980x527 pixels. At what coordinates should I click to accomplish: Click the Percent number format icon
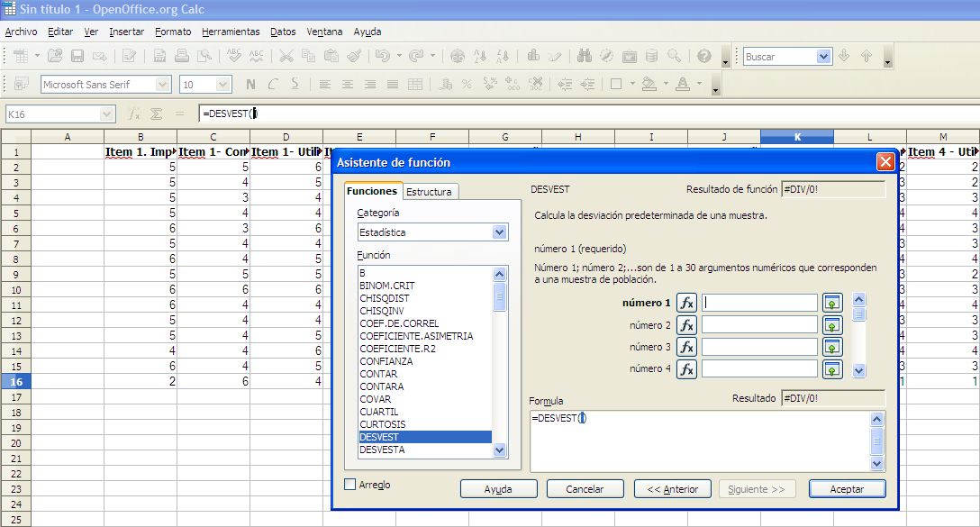pos(467,85)
